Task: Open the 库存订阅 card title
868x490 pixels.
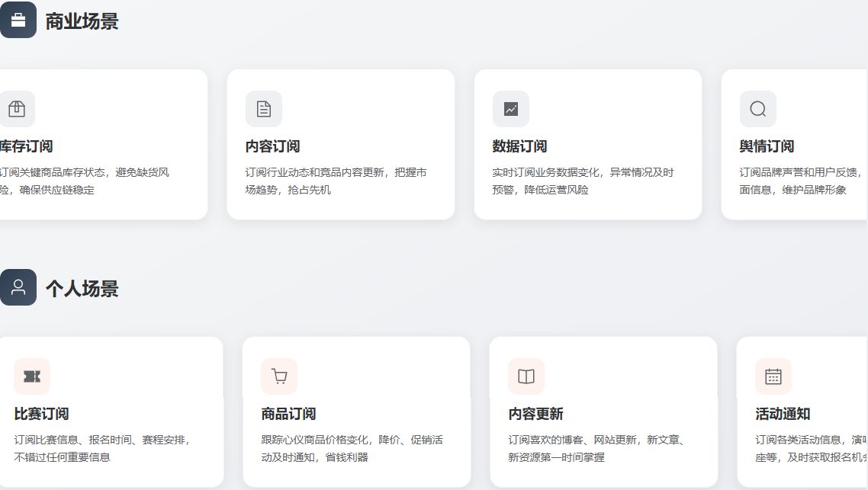Action: [x=26, y=146]
